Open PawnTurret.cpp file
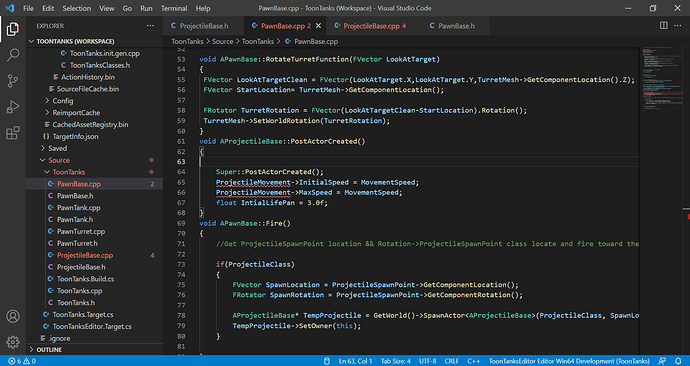 (x=81, y=231)
